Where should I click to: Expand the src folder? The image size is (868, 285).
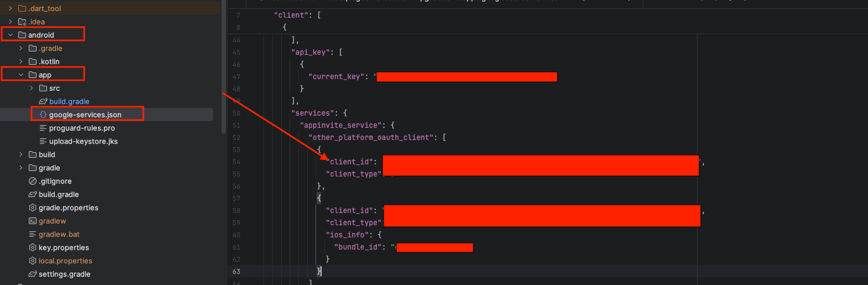32,88
